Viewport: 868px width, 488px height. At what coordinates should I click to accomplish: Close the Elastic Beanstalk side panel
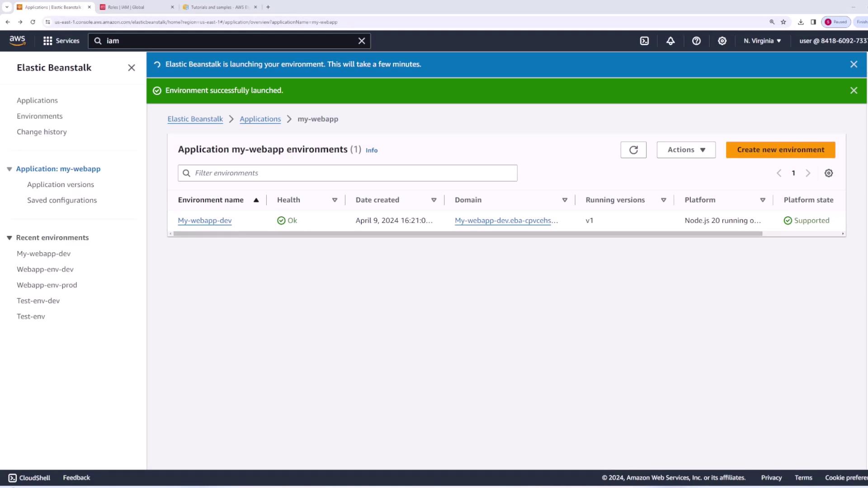click(131, 68)
